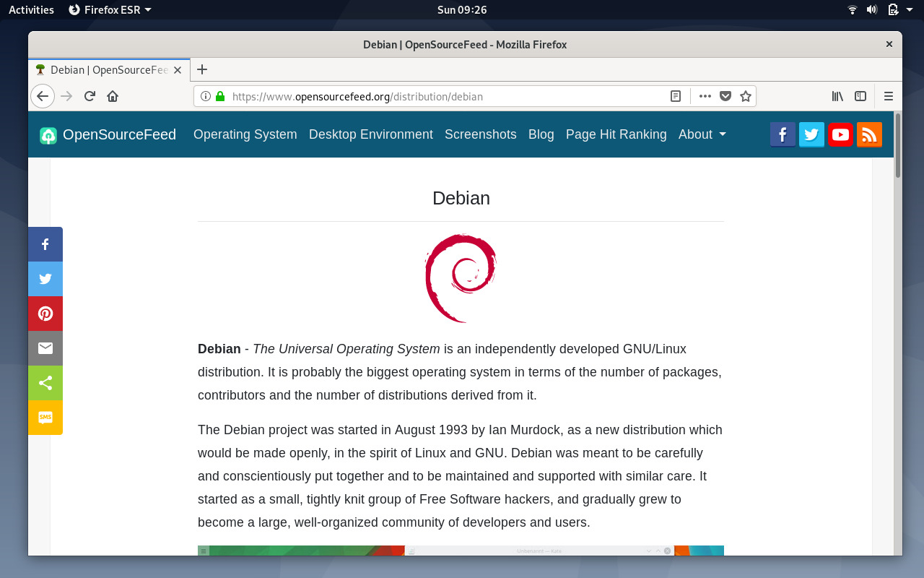The height and width of the screenshot is (578, 924).
Task: Open the system status menu arrow
Action: click(x=909, y=10)
